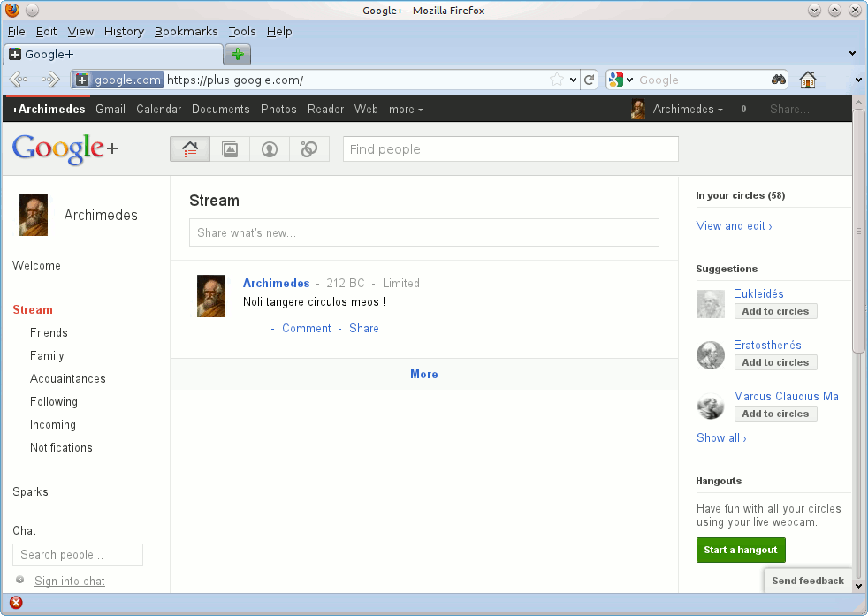
Task: Open Archimedes avatar in the top black bar
Action: (637, 109)
